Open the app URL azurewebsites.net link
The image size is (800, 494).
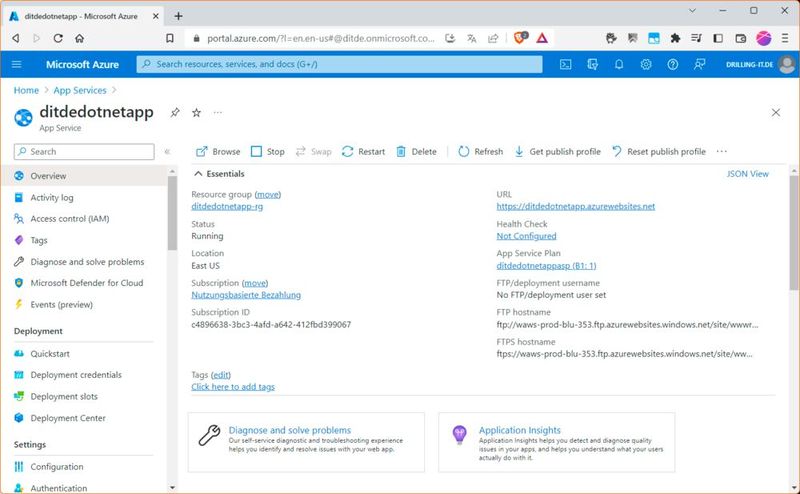(576, 207)
